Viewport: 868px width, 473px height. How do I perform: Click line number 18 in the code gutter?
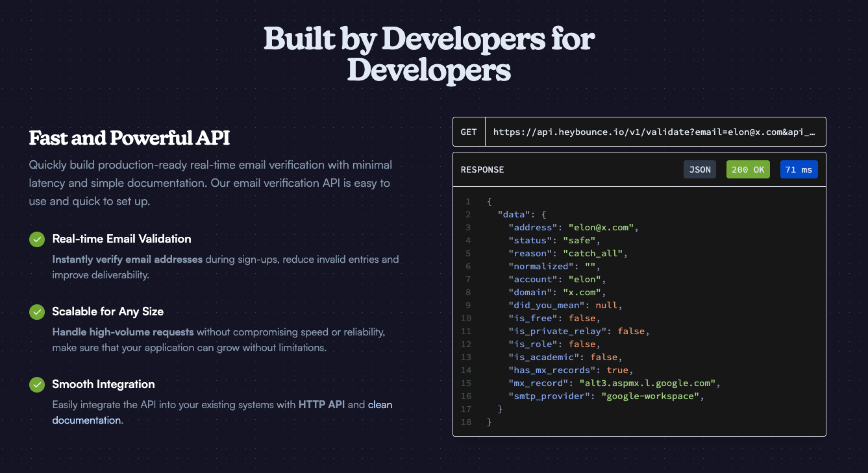pos(467,422)
